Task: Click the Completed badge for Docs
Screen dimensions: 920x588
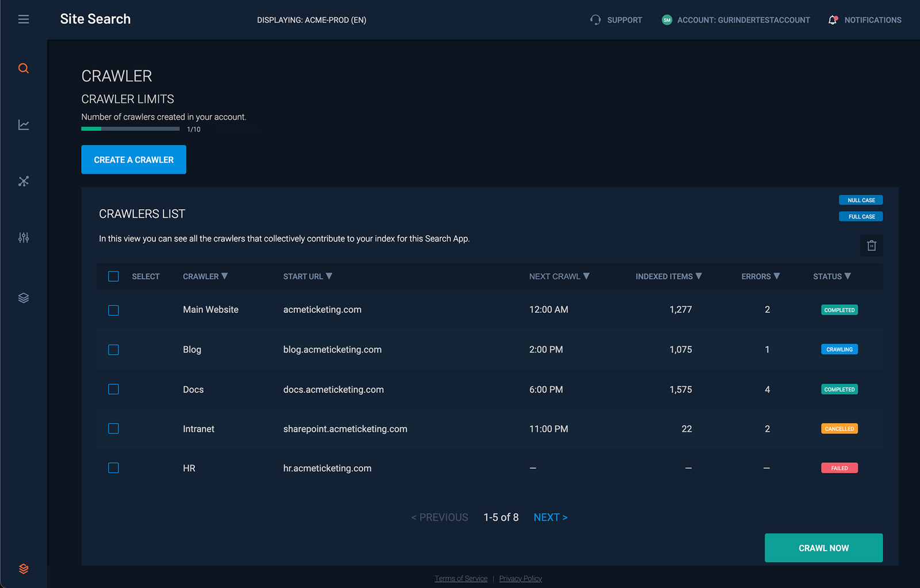Action: coord(839,389)
